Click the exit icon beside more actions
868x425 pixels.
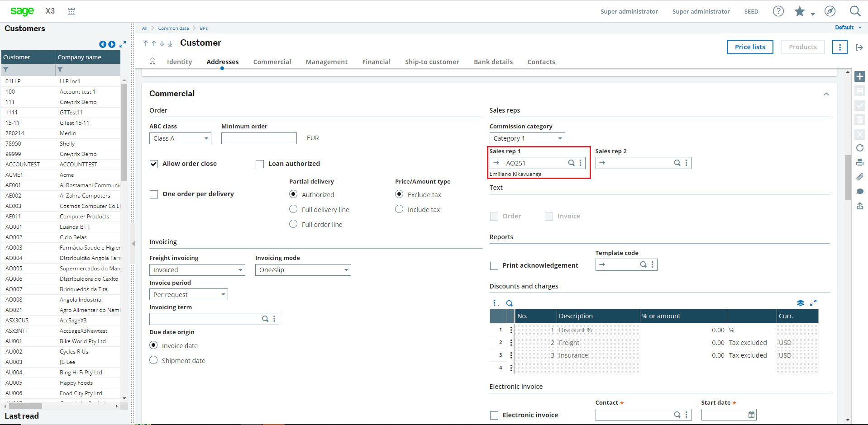click(859, 47)
